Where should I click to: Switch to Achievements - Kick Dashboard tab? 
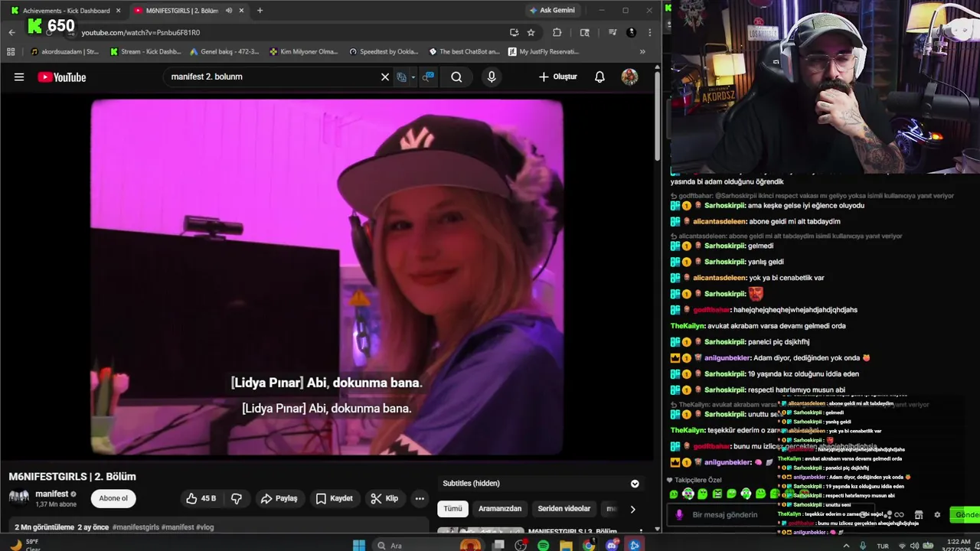tap(65, 11)
